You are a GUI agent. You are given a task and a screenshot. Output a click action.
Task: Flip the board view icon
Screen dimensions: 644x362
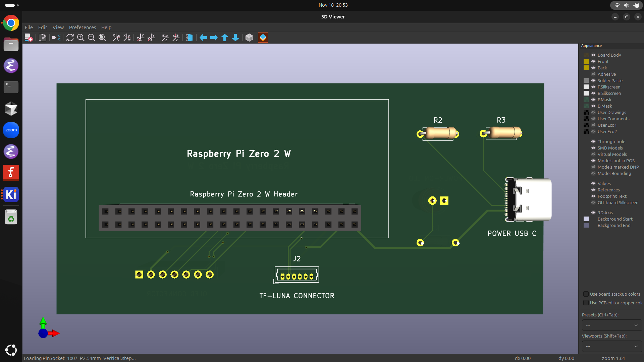click(190, 38)
